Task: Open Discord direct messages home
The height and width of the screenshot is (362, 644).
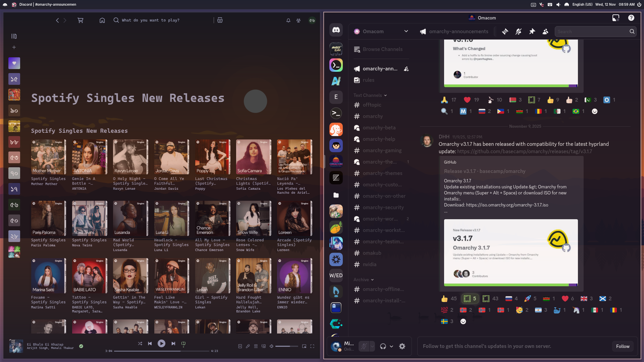Action: (336, 30)
